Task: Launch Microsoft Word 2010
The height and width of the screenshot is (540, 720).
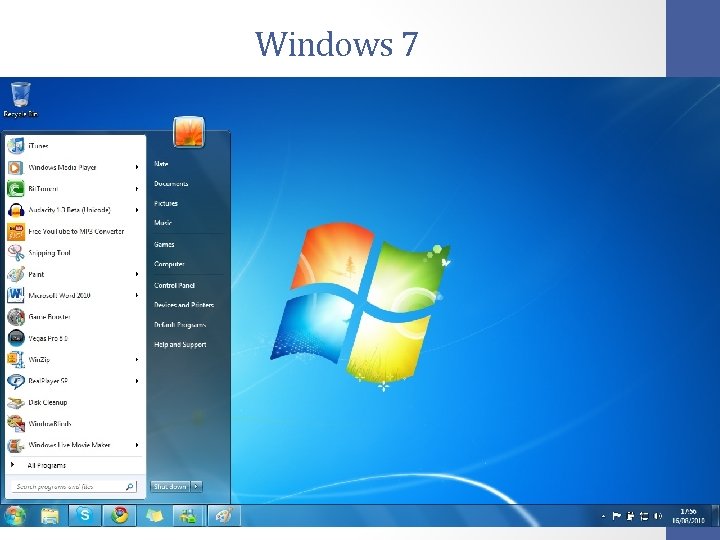Action: coord(76,295)
